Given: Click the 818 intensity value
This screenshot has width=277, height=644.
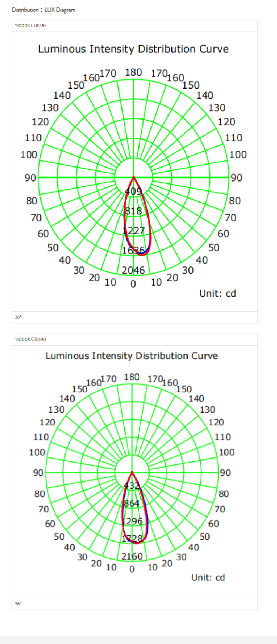Looking at the screenshot, I should click(133, 211).
